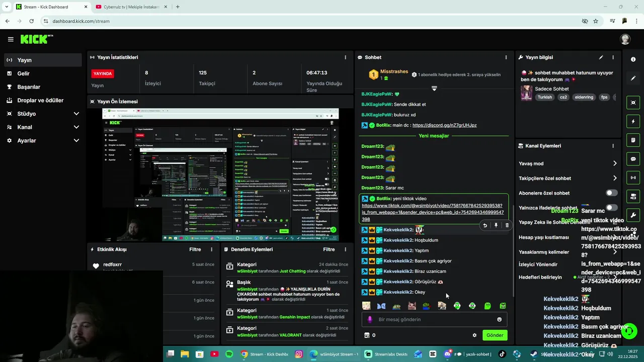Screen dimensions: 644x362
Task: Click the channel points icon below chat
Action: (x=367, y=335)
